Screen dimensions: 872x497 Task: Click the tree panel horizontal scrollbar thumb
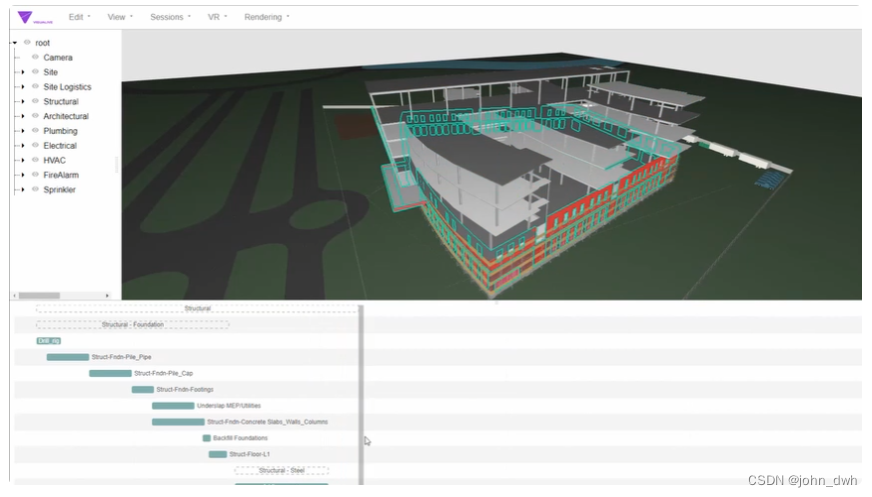point(39,296)
